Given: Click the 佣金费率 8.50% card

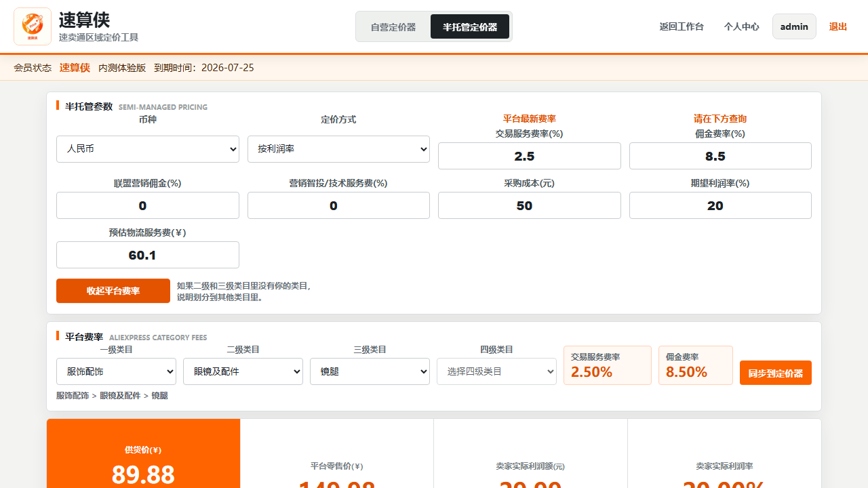Looking at the screenshot, I should [696, 365].
